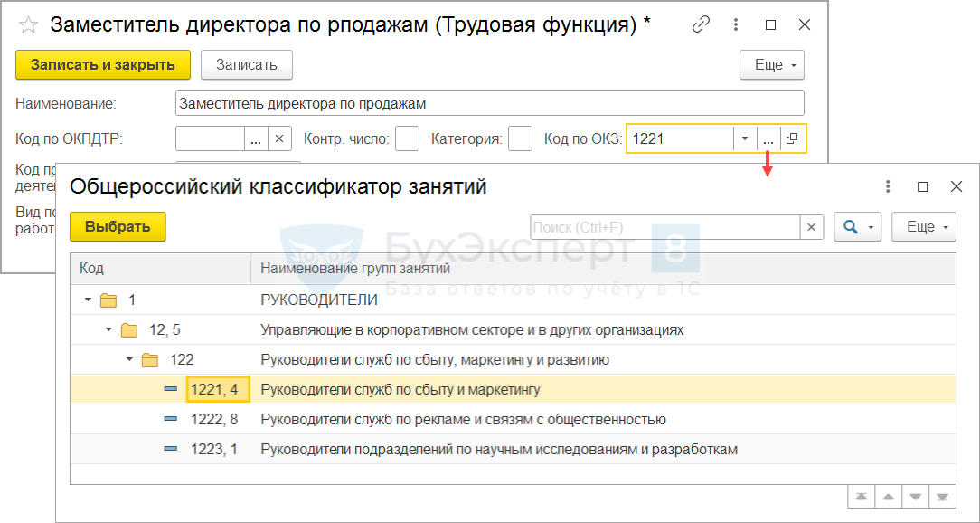This screenshot has width=980, height=523.
Task: Click item icon of row 1221, 4
Action: coord(171,389)
